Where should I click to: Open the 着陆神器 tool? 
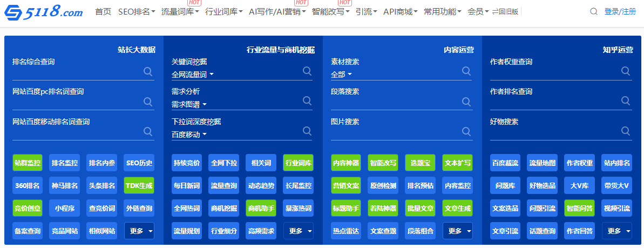383,208
